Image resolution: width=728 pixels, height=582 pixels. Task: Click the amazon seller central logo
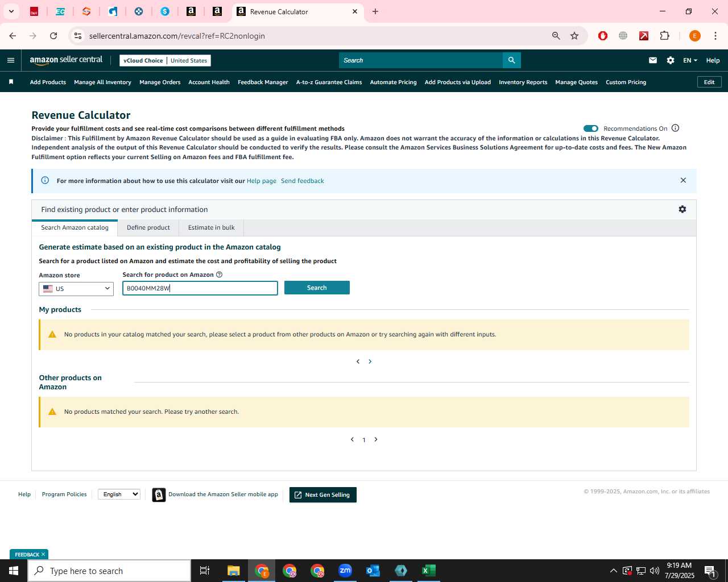[x=66, y=60]
